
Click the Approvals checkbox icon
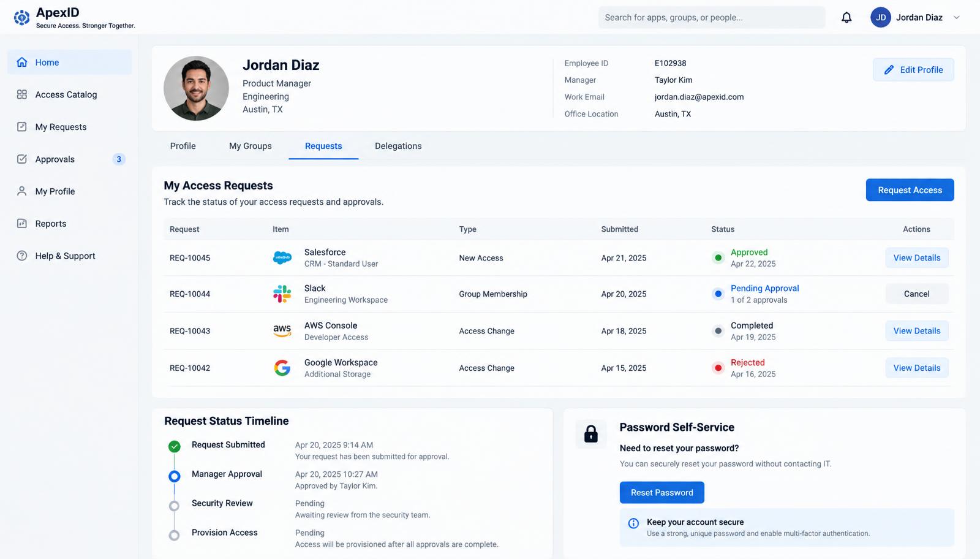pos(22,159)
